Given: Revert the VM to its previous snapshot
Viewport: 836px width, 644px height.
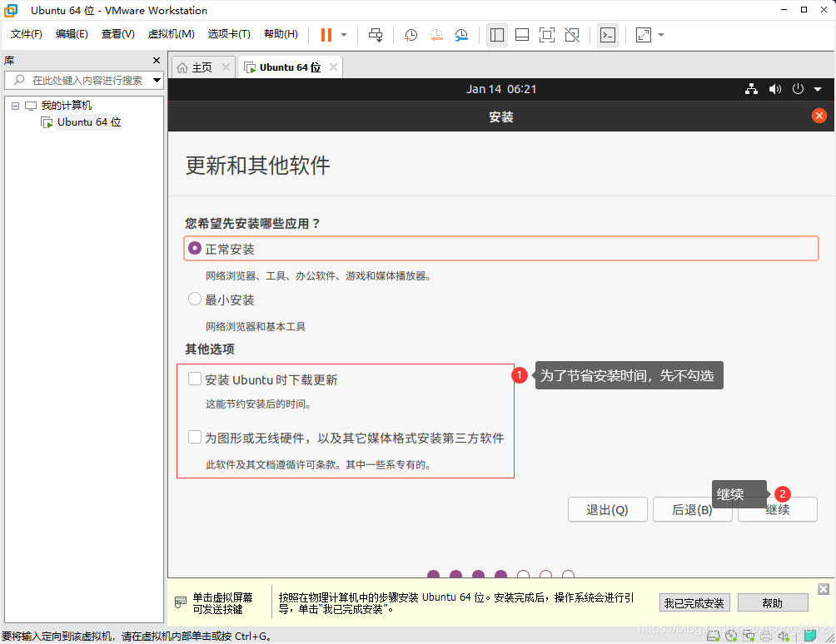Looking at the screenshot, I should (x=436, y=35).
